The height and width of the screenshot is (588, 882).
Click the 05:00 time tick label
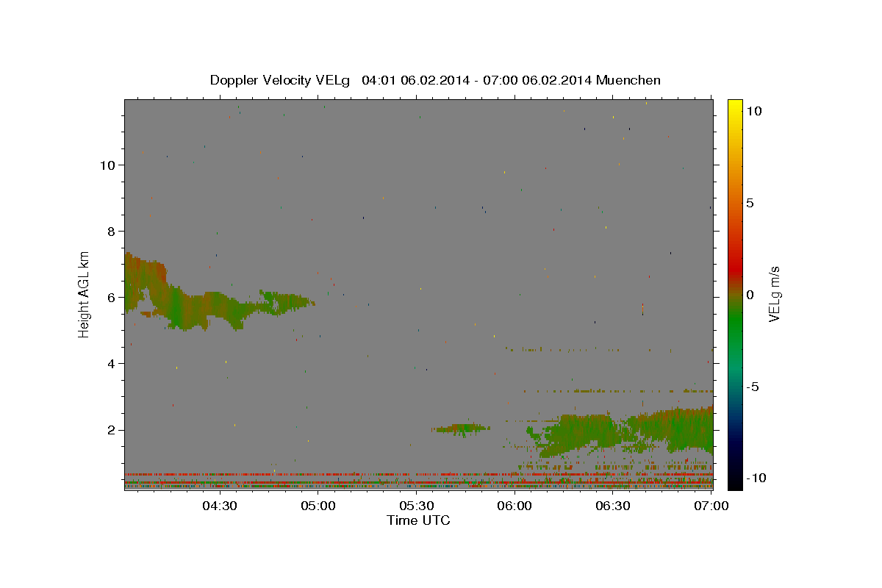click(x=318, y=506)
